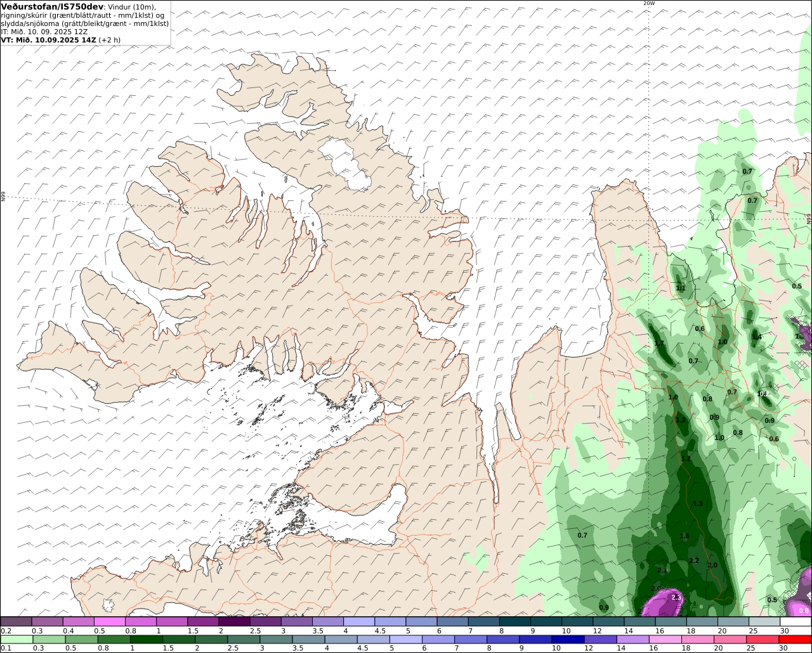The width and height of the screenshot is (812, 653).
Task: Click the 1.7 precipitation value on the map
Action: coord(659,343)
